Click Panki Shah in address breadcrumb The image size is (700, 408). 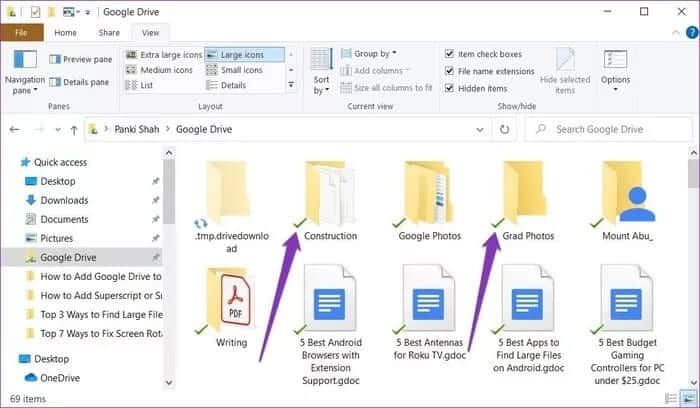(137, 129)
